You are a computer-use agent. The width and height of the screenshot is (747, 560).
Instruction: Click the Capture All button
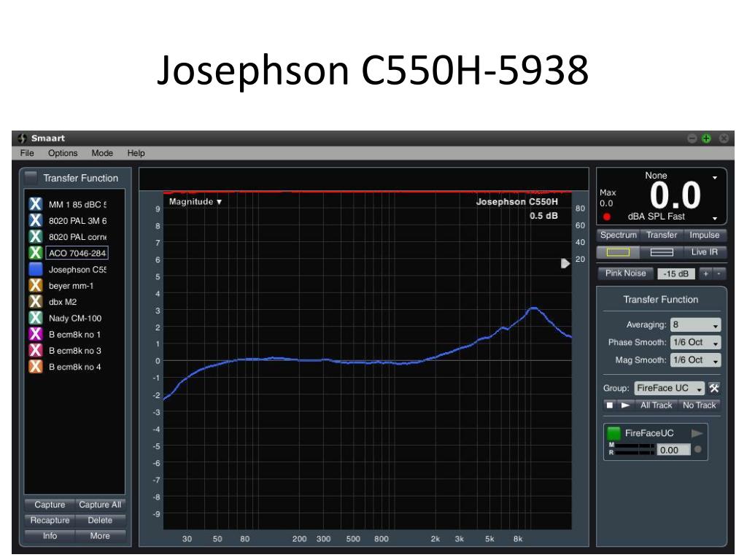100,505
